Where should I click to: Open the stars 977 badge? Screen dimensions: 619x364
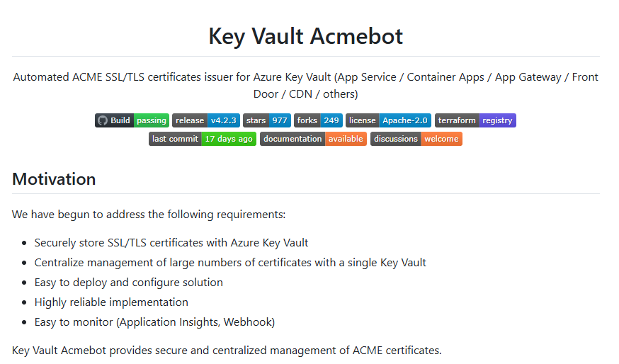coord(267,120)
